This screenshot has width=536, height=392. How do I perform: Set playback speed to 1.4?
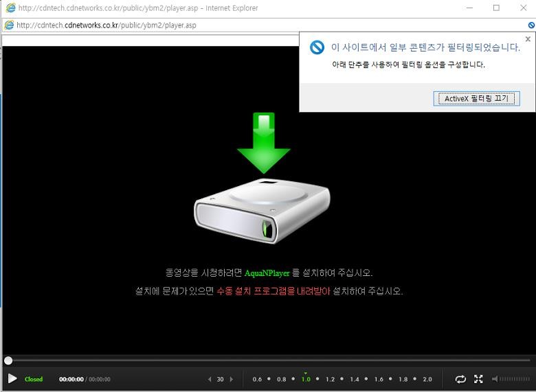[x=355, y=380]
